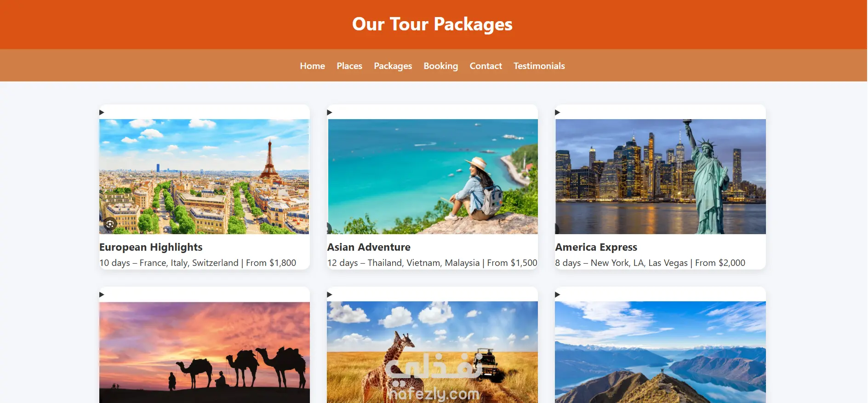
Task: Expand the America Express disclosure triangle
Action: [558, 112]
